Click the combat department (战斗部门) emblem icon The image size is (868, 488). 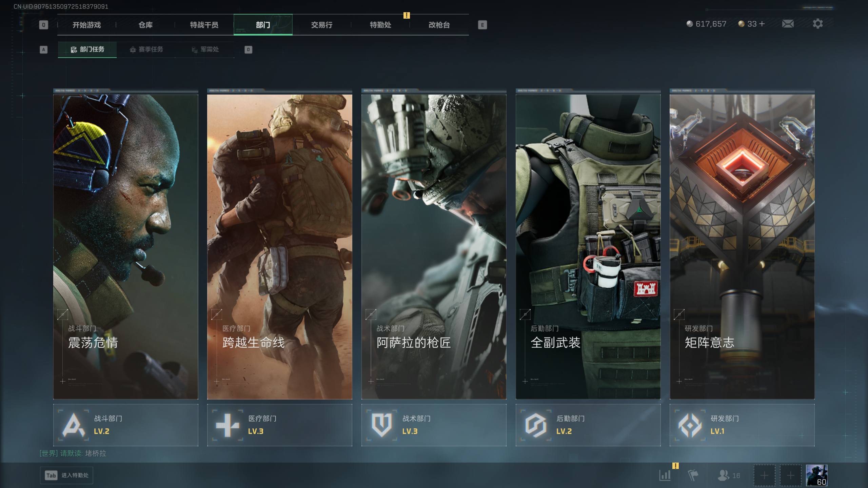point(74,425)
